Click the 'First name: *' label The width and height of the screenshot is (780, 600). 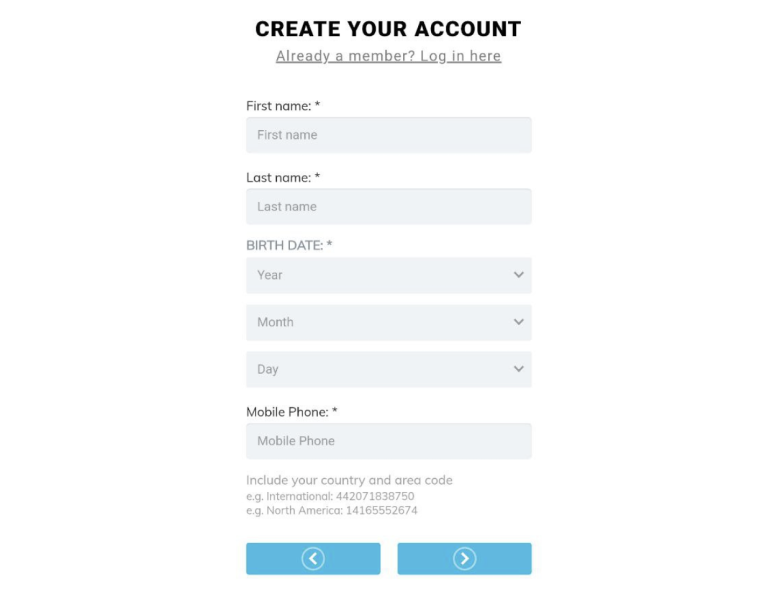pos(283,106)
